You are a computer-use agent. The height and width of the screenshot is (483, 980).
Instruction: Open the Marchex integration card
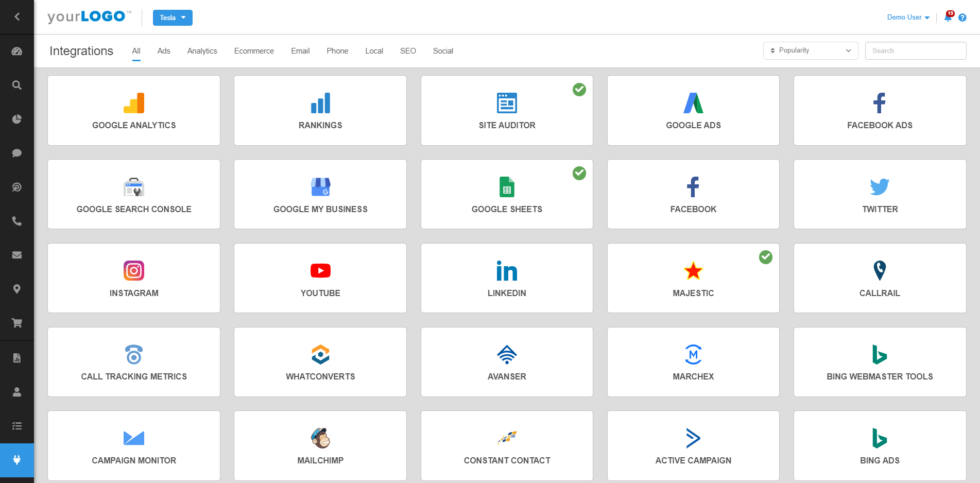pos(693,362)
